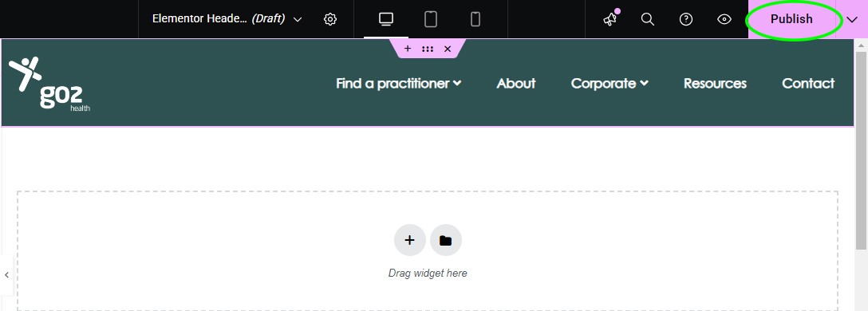The height and width of the screenshot is (311, 868).
Task: Switch to mobile responsive view
Action: pyautogui.click(x=475, y=19)
